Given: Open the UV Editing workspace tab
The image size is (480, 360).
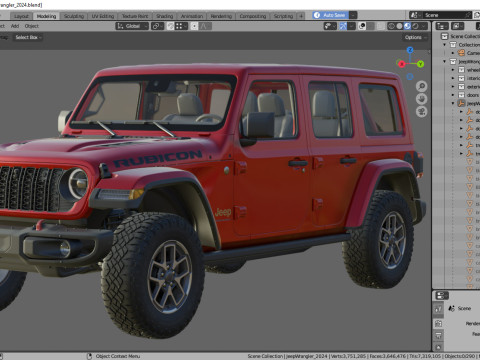Looking at the screenshot, I should [103, 16].
